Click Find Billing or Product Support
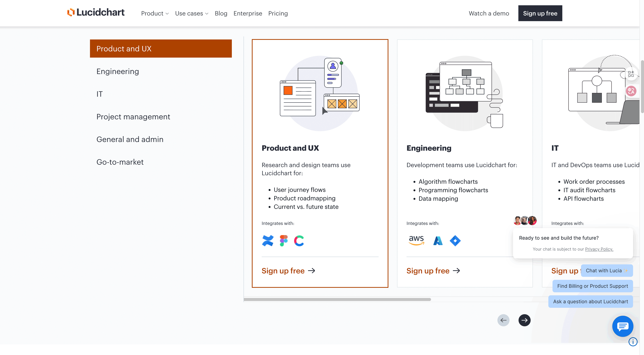The image size is (644, 355). click(593, 286)
